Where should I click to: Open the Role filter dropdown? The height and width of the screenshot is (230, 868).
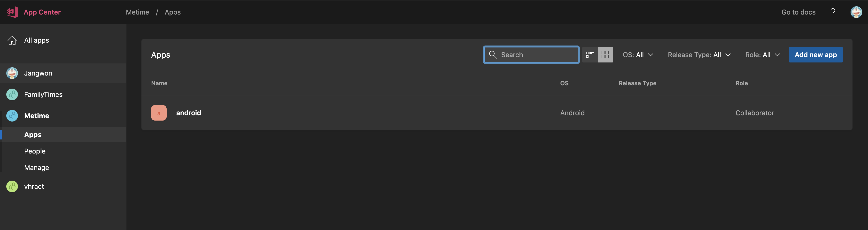click(763, 54)
